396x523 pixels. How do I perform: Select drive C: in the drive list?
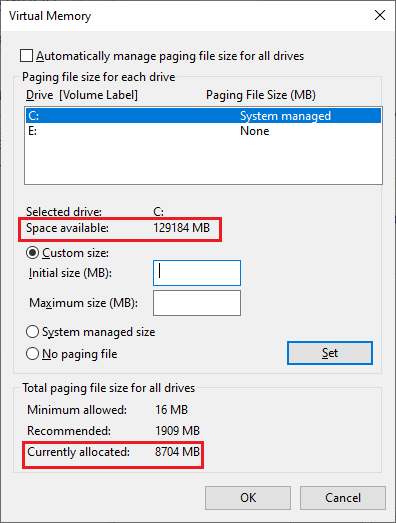(203, 116)
